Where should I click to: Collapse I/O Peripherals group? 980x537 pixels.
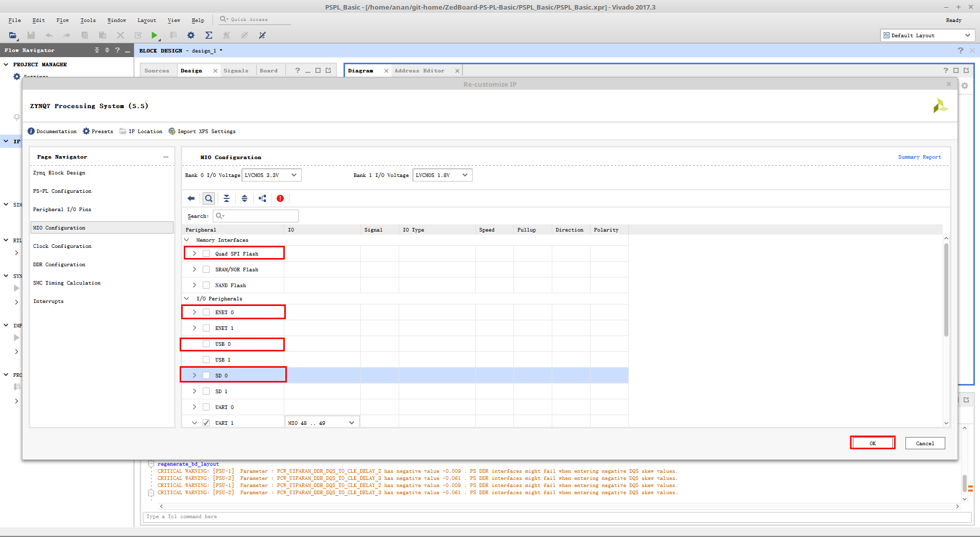[186, 298]
